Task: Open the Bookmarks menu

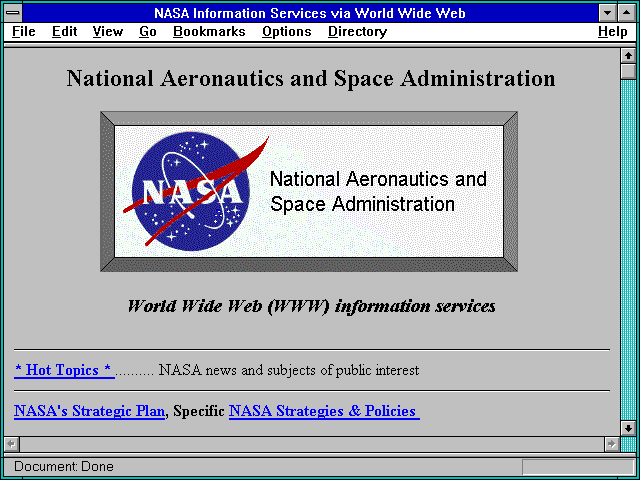Action: coord(209,31)
